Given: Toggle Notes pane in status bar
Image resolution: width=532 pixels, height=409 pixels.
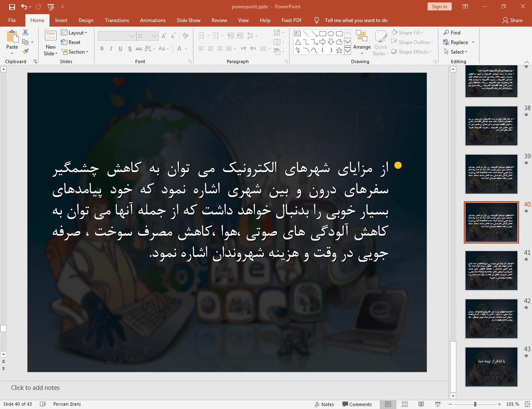Looking at the screenshot, I should pyautogui.click(x=324, y=404).
